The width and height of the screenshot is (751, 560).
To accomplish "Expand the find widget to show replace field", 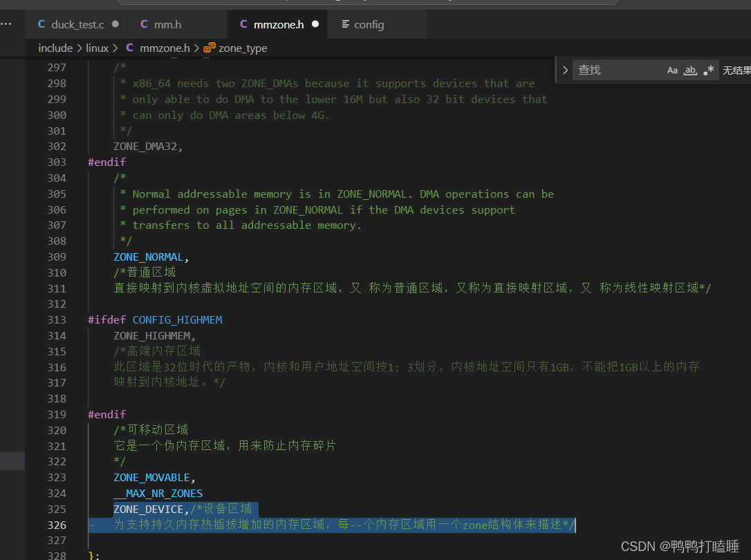I will (x=565, y=69).
